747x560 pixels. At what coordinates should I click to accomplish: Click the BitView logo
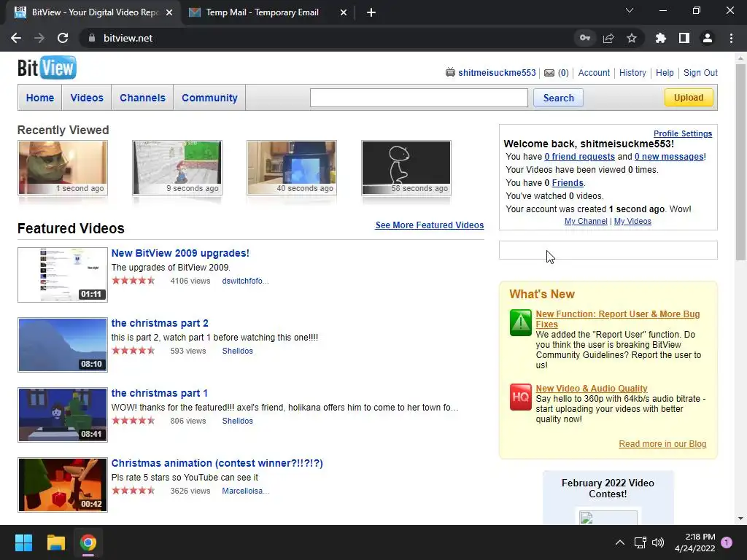(47, 68)
